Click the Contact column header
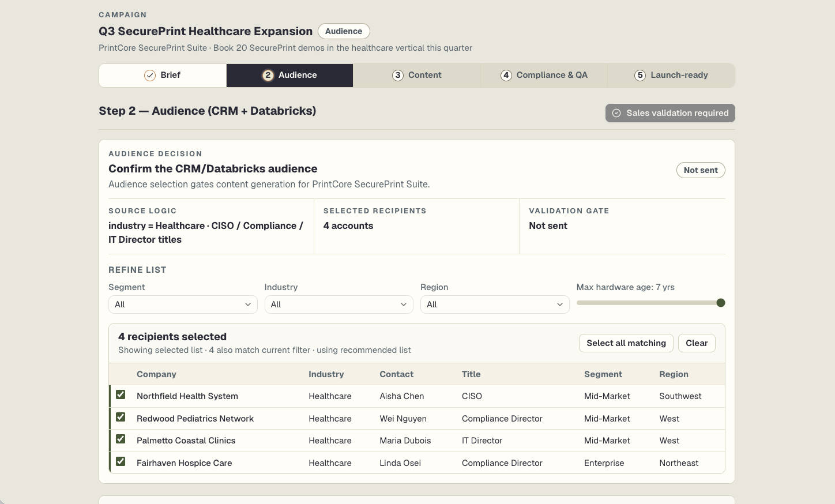Viewport: 835px width, 504px height. (397, 374)
